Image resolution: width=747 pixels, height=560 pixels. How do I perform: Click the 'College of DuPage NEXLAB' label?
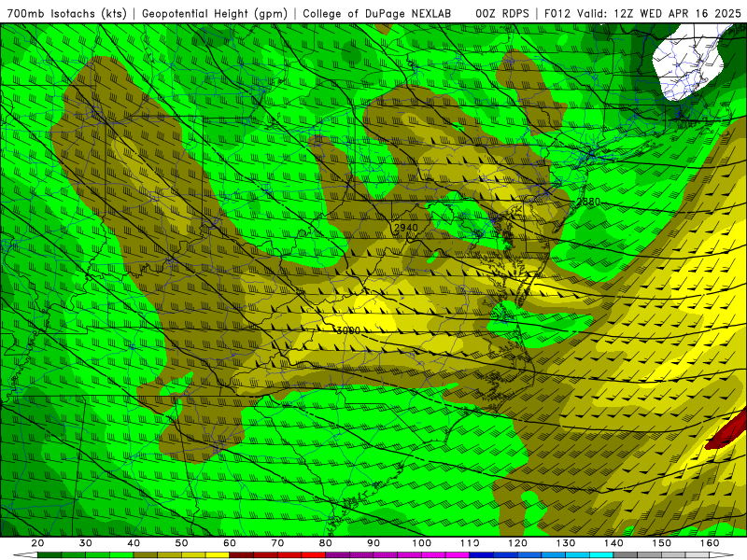tap(376, 13)
